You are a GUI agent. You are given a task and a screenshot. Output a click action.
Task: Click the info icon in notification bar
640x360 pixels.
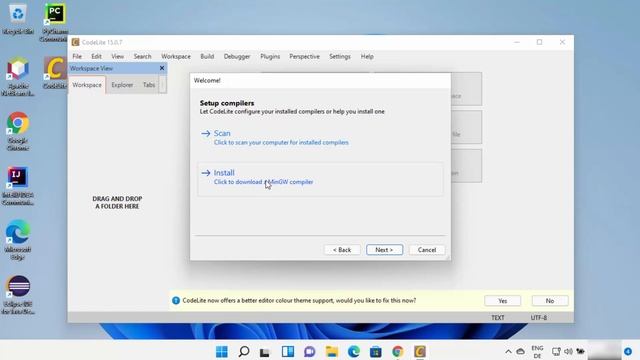pos(176,301)
